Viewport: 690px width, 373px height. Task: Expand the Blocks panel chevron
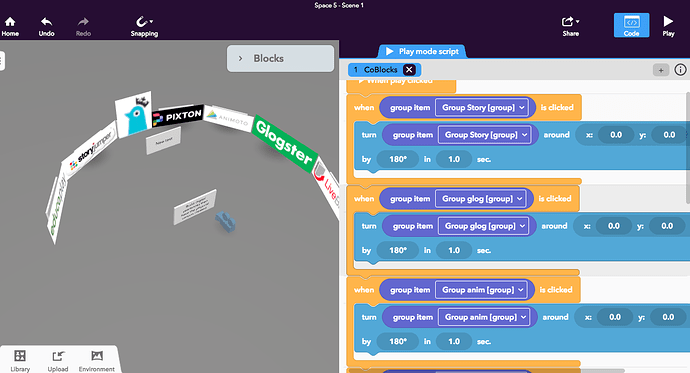[240, 58]
